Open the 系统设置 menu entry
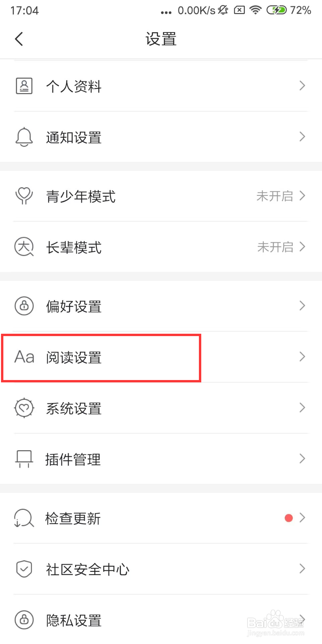322x644 pixels. 74,409
